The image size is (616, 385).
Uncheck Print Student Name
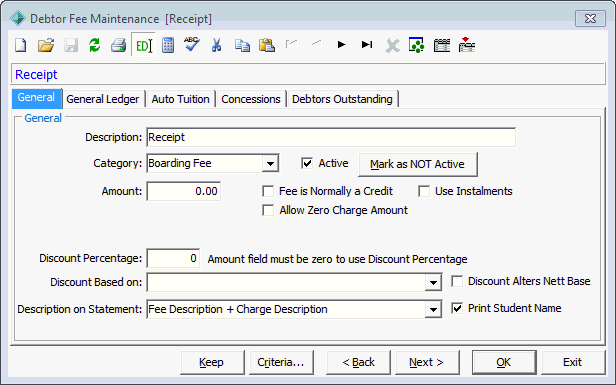click(457, 308)
